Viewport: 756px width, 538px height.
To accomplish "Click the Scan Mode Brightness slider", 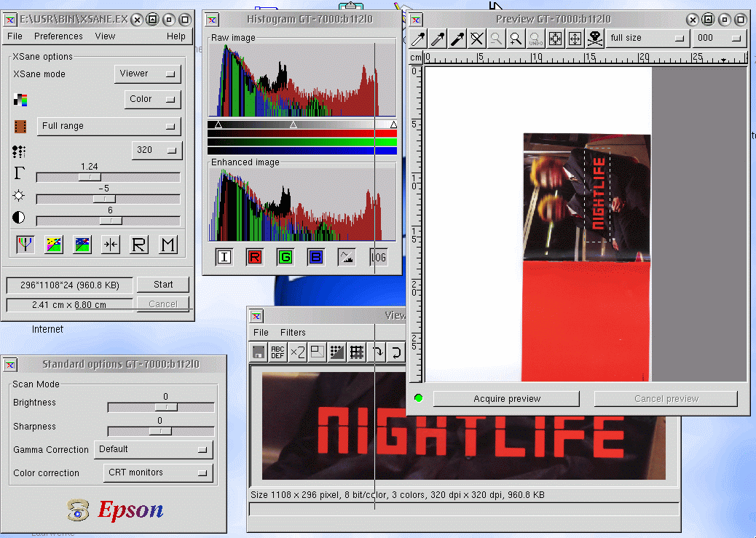I will point(161,408).
